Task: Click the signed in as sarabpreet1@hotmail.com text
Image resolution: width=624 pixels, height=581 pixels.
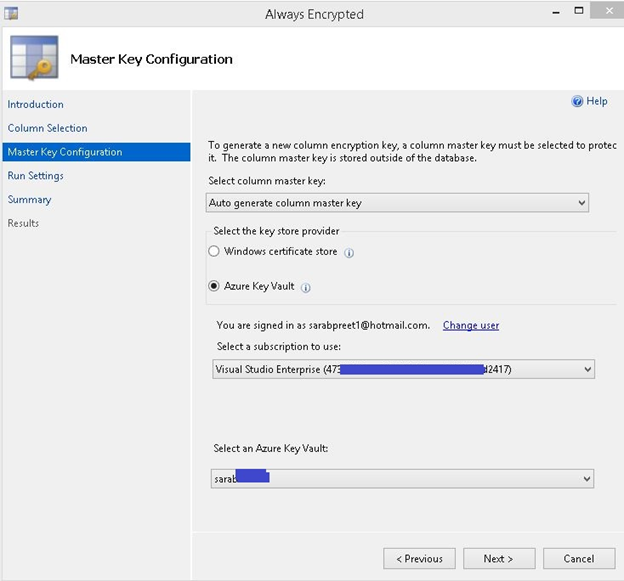Action: [x=323, y=325]
